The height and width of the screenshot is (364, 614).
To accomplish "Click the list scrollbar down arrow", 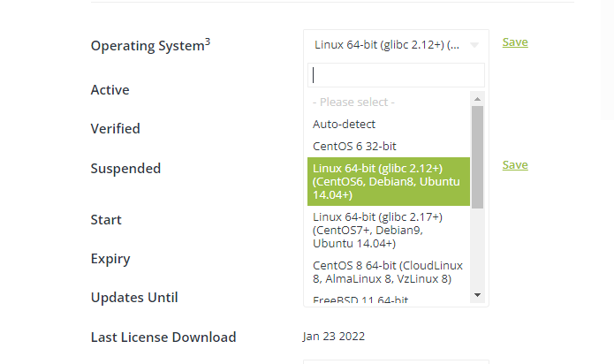I will point(477,294).
